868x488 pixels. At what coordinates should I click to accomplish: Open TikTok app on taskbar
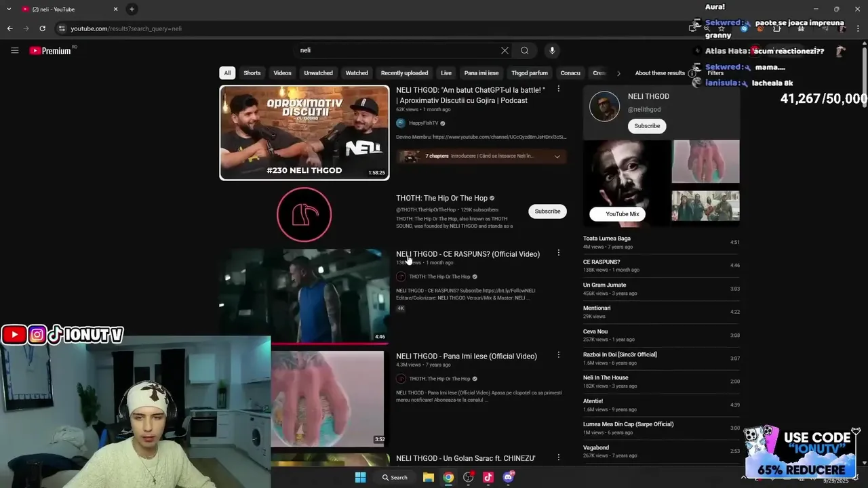pyautogui.click(x=488, y=477)
